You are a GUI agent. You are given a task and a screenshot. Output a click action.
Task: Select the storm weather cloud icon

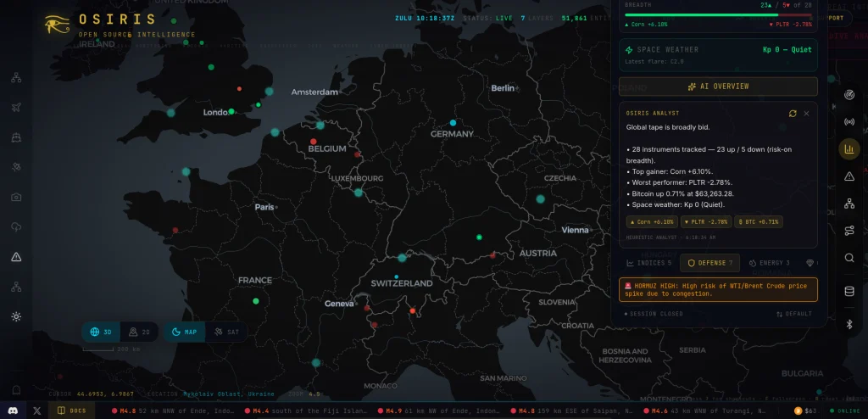(x=16, y=226)
